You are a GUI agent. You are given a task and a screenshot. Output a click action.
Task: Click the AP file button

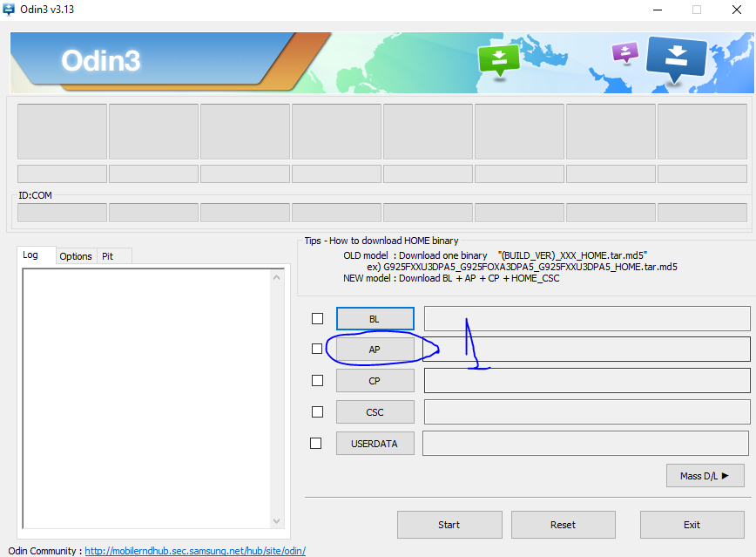375,350
